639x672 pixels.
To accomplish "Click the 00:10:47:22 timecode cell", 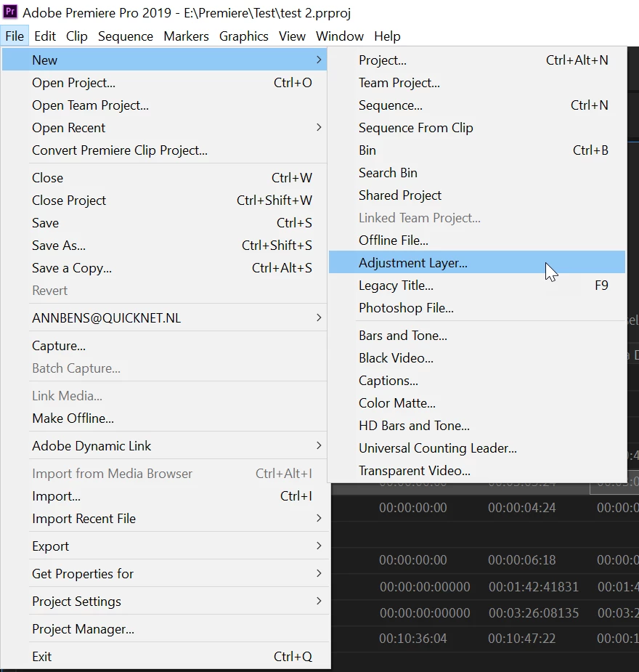I will 521,639.
